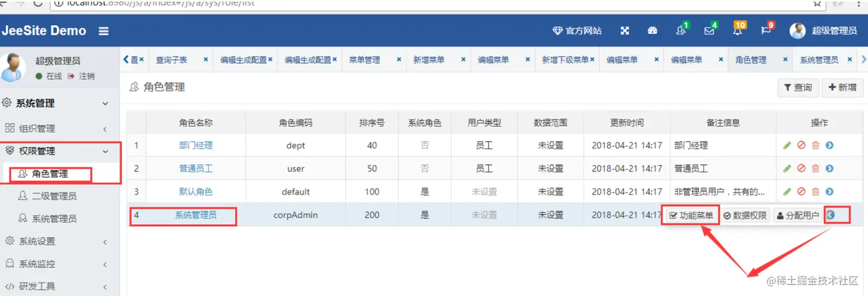
Task: Close the 角色管理 tab
Action: pyautogui.click(x=785, y=59)
